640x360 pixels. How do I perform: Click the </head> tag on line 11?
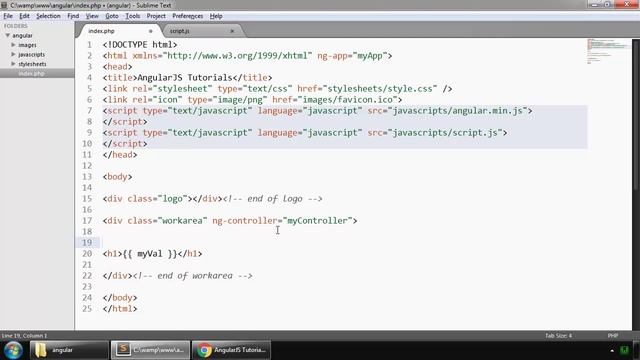[x=120, y=155]
